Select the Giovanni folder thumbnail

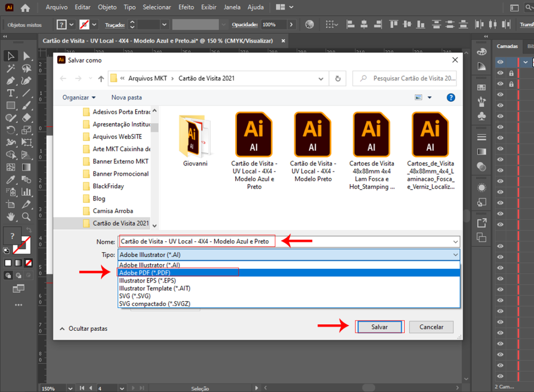point(195,140)
